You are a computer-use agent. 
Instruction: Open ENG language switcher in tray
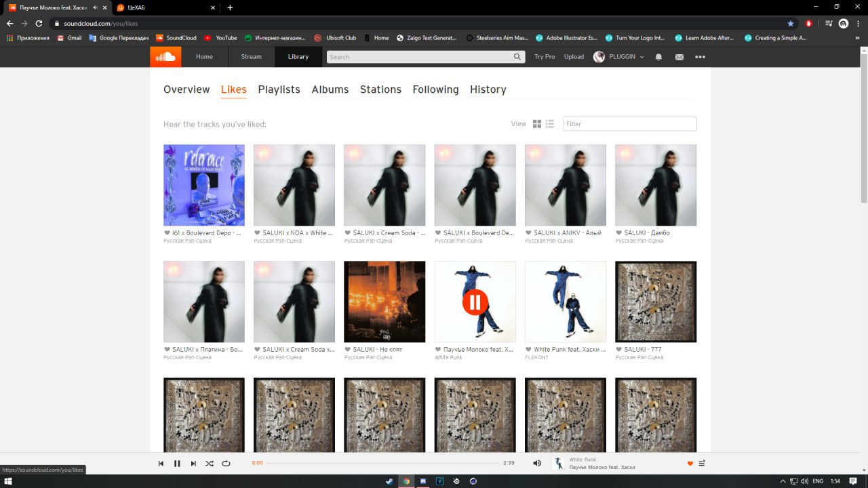(x=818, y=481)
